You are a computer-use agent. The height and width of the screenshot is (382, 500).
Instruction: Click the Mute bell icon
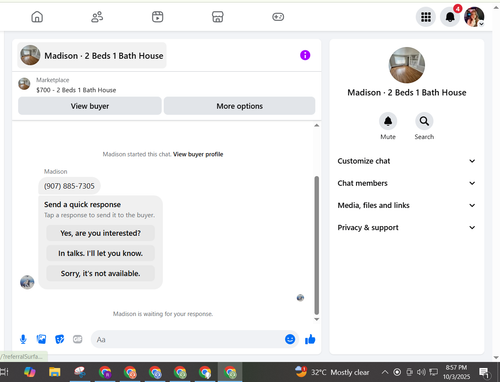pos(388,121)
